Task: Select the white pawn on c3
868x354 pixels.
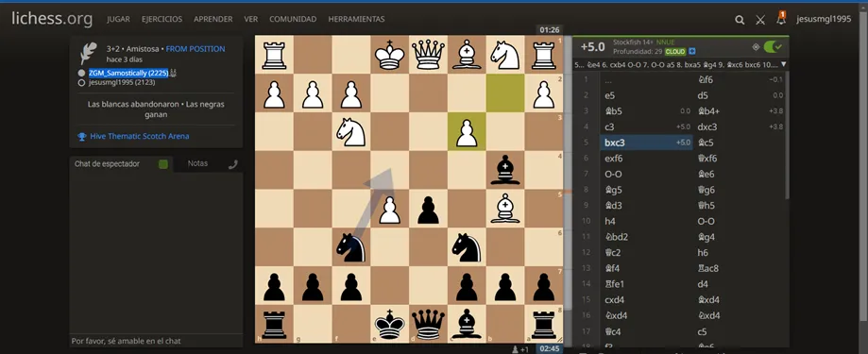Action: (x=466, y=132)
